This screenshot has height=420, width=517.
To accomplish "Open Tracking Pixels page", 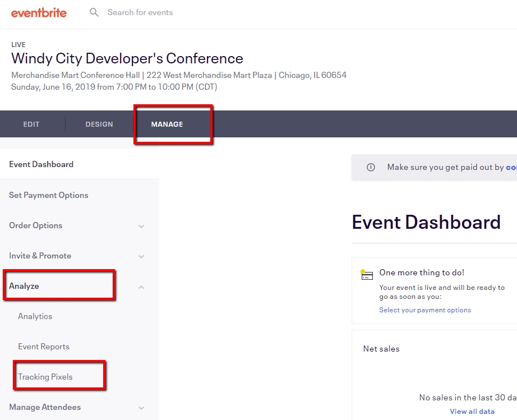I will coord(45,377).
